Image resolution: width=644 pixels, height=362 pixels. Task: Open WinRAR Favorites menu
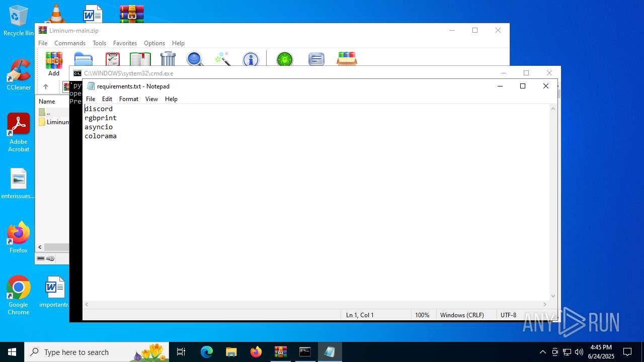coord(125,43)
